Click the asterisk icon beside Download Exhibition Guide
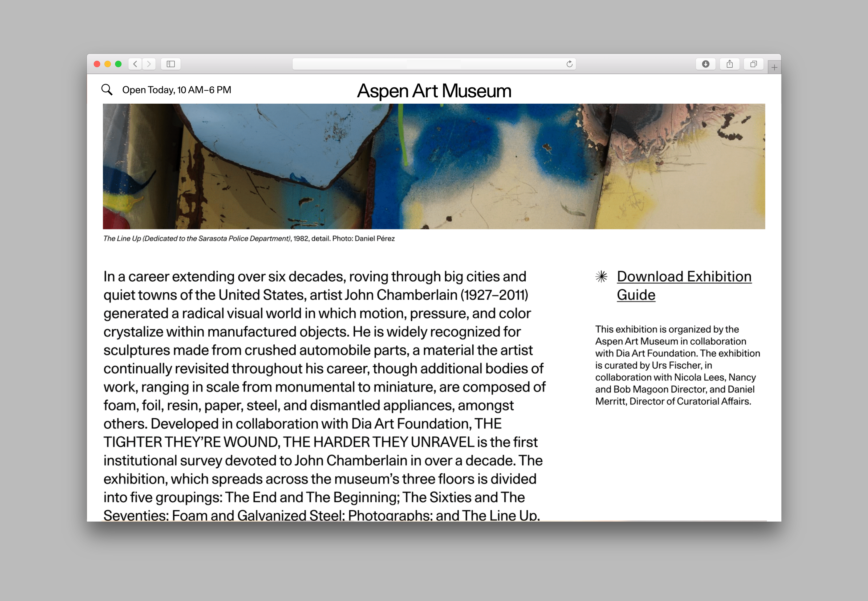868x601 pixels. click(601, 277)
